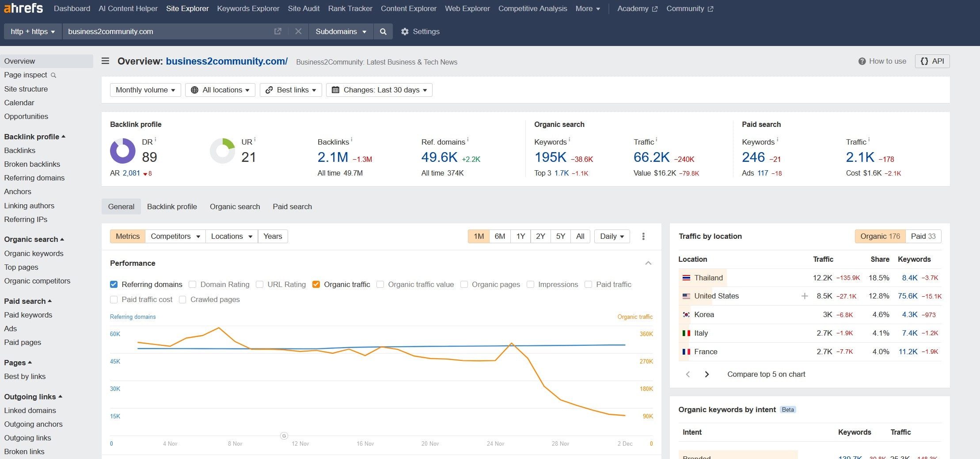Click the Backlinks info icon
This screenshot has height=459, width=980.
click(352, 139)
